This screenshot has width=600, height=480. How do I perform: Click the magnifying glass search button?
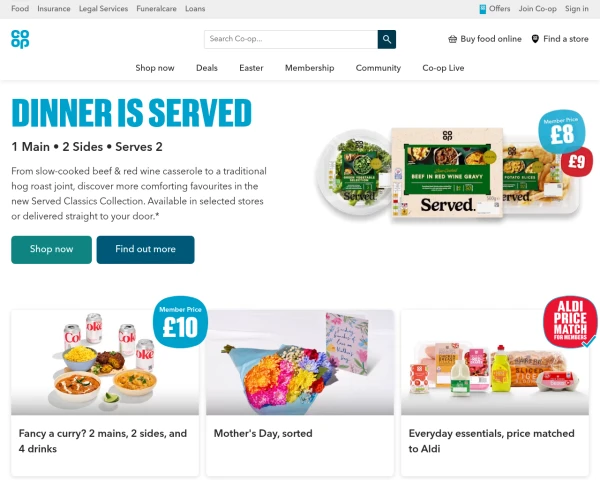tap(387, 39)
